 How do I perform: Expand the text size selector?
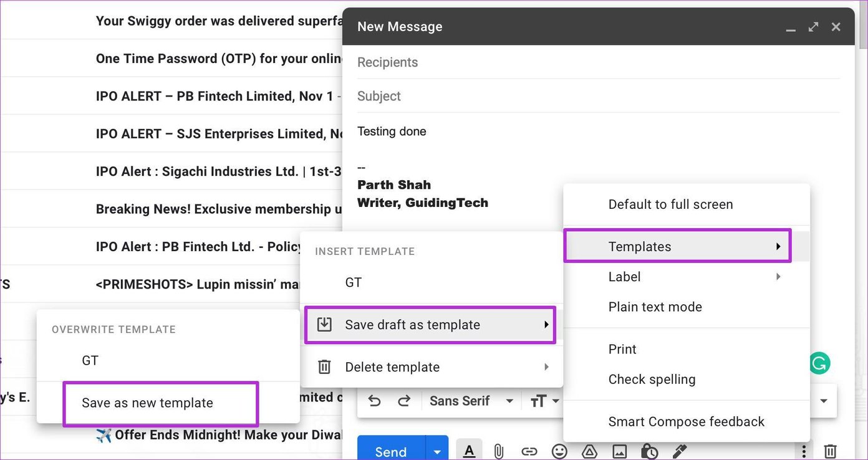(544, 401)
